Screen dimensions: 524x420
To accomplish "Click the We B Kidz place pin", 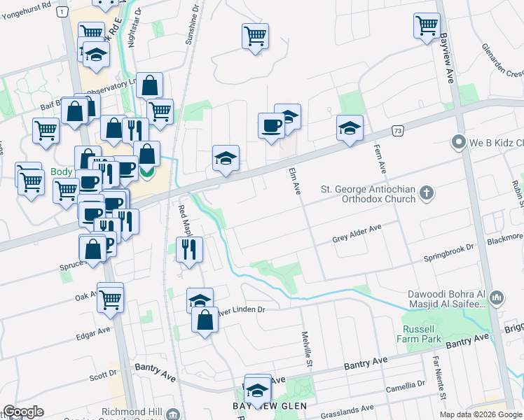I will pos(458,143).
